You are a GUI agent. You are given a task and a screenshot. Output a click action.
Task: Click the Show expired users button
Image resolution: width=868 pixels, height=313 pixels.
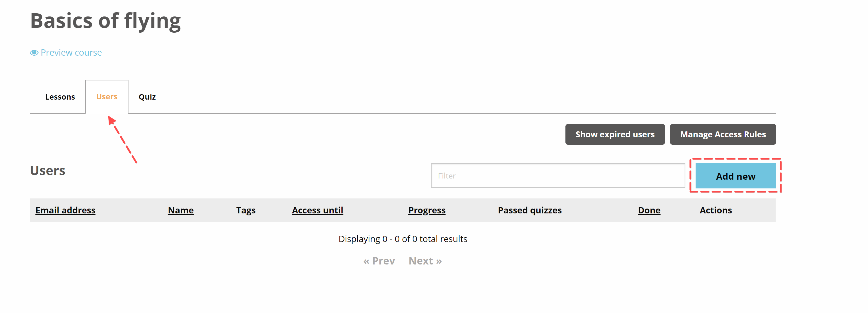(x=614, y=134)
